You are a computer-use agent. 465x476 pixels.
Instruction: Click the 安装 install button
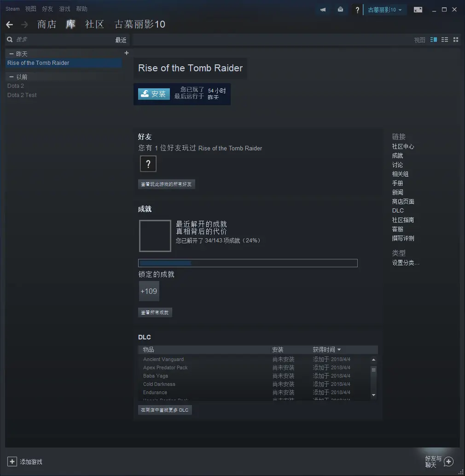pos(154,94)
